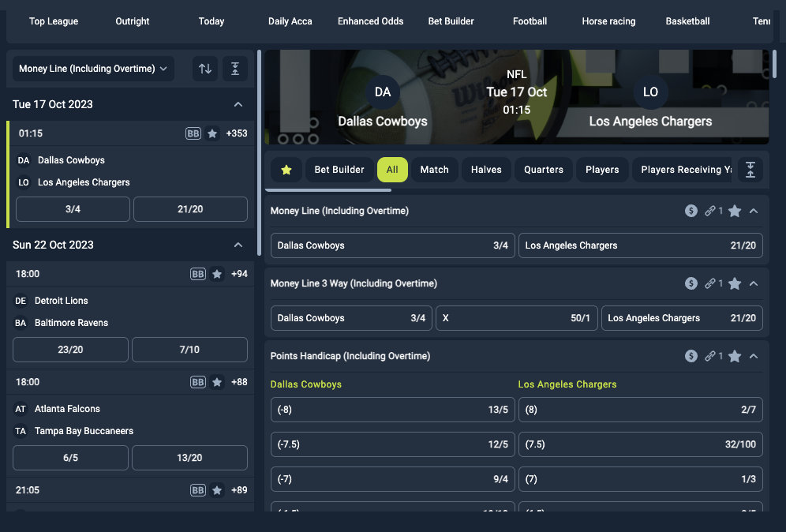Click the link icon on Money Line market
Image resolution: width=786 pixels, height=532 pixels.
(709, 211)
